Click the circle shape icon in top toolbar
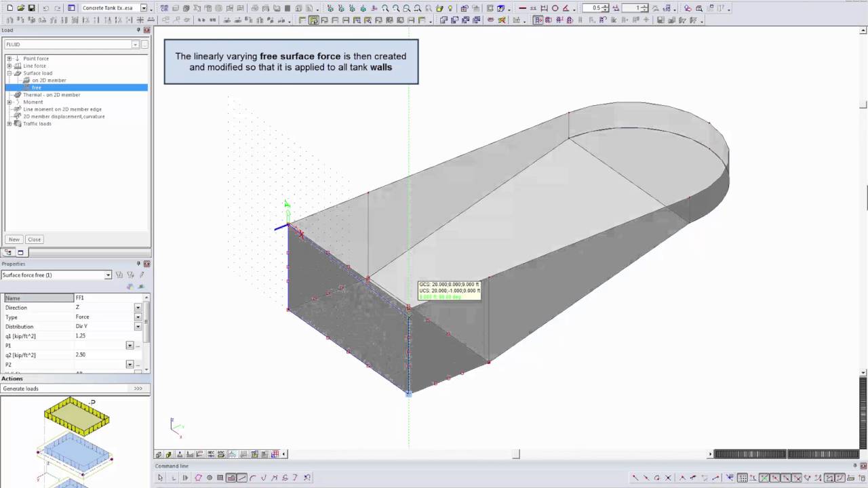 [555, 8]
